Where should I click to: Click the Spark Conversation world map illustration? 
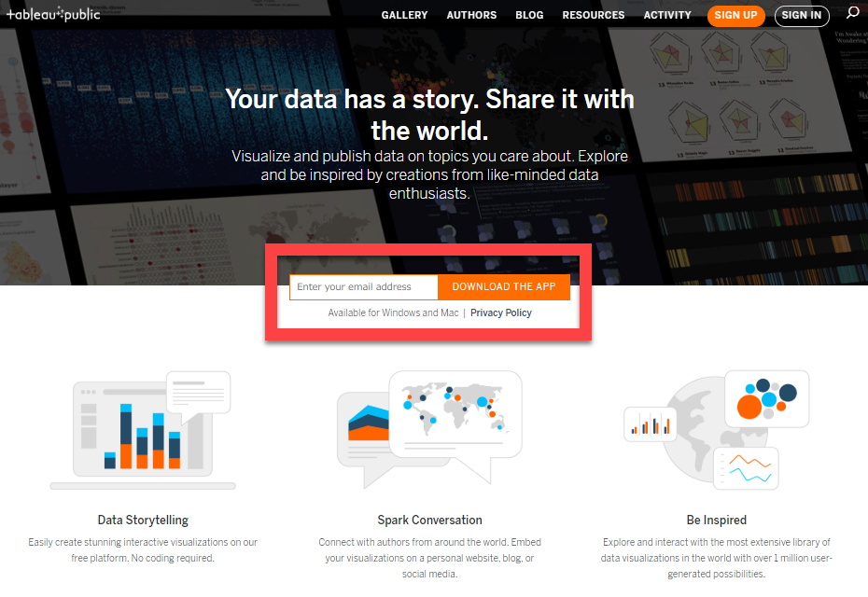click(x=429, y=429)
